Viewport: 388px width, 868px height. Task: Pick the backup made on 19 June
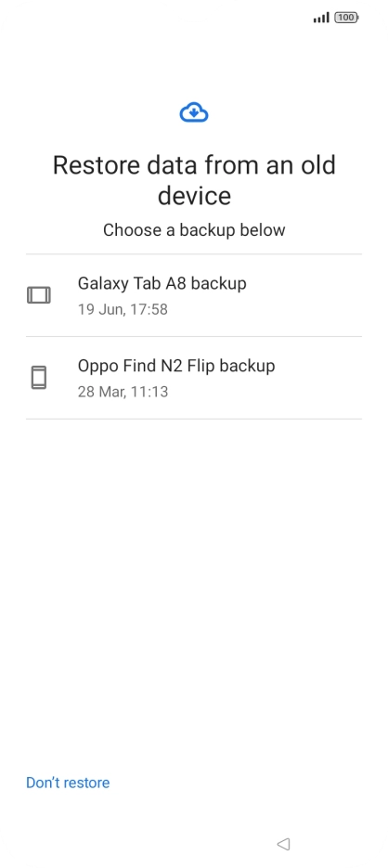click(194, 295)
